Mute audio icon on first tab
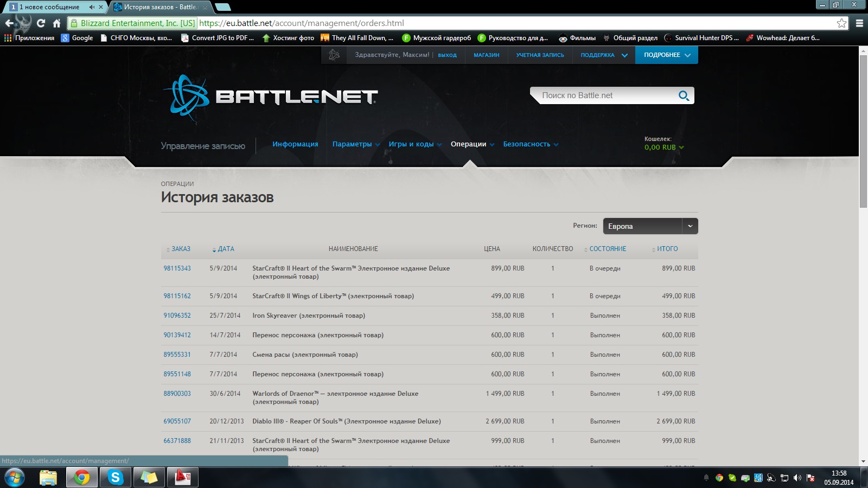This screenshot has width=868, height=488. point(92,7)
